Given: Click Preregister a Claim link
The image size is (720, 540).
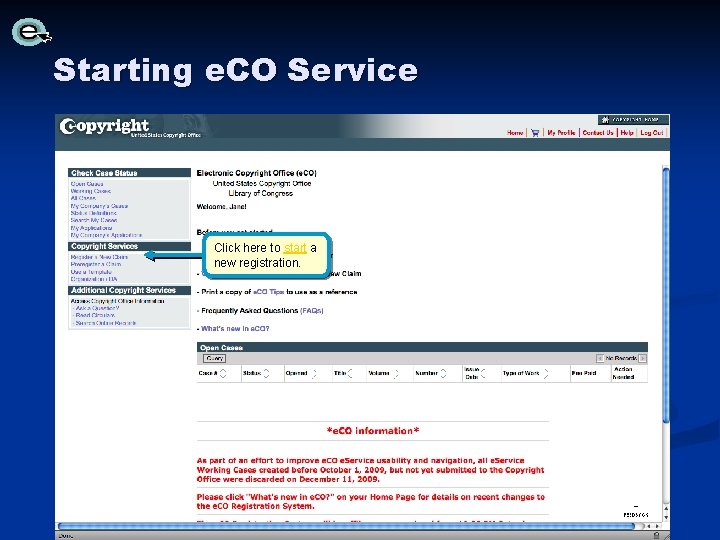Looking at the screenshot, I should pos(96,264).
